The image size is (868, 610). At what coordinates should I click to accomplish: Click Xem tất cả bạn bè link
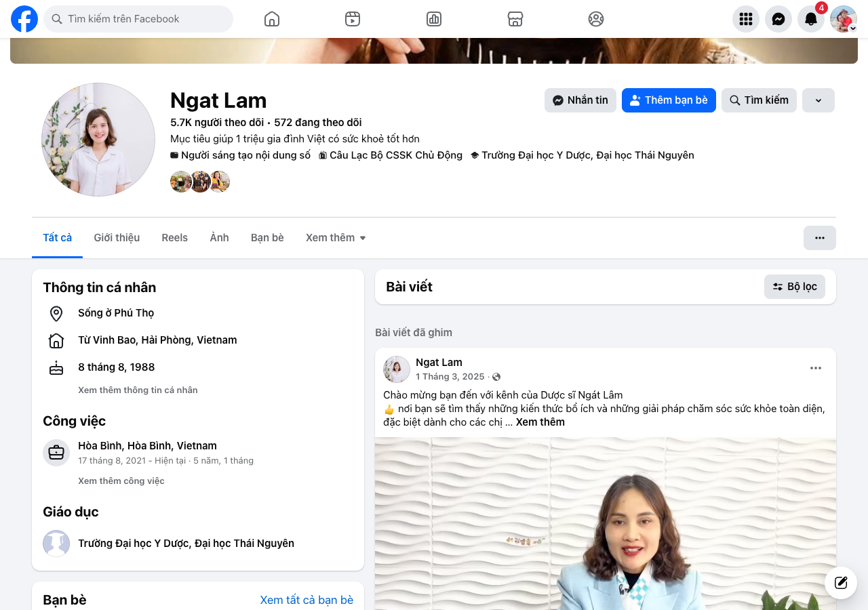click(x=307, y=600)
